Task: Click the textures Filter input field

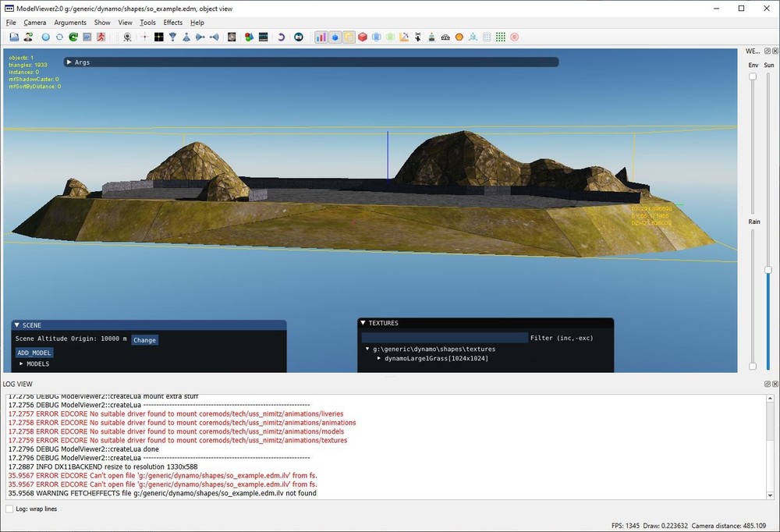Action: coord(445,338)
